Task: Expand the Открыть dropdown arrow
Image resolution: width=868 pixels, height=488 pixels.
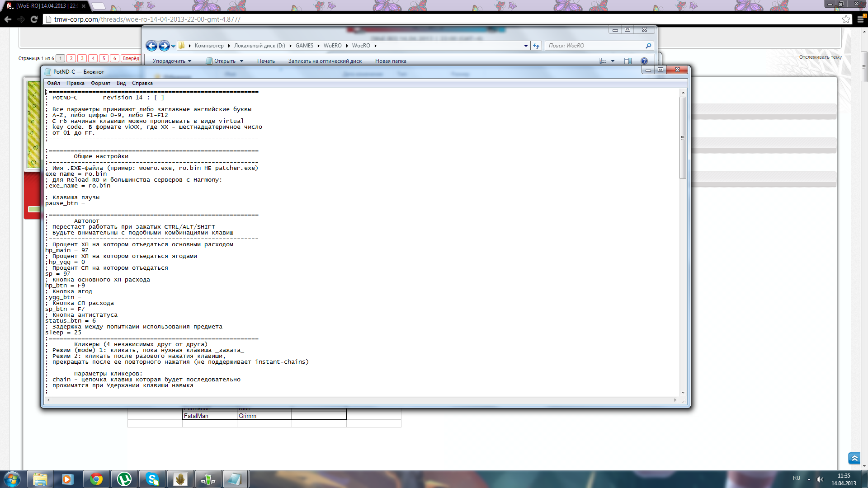Action: point(241,61)
